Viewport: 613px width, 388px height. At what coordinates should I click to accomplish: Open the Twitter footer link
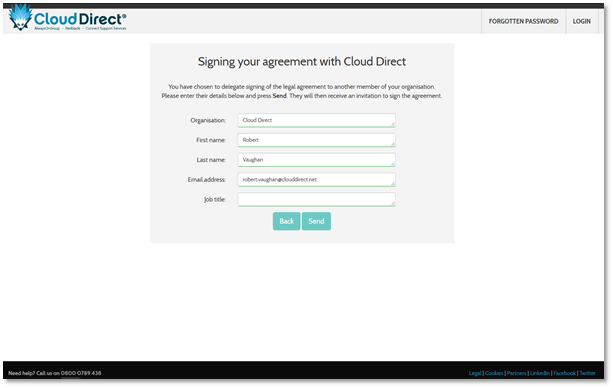587,373
